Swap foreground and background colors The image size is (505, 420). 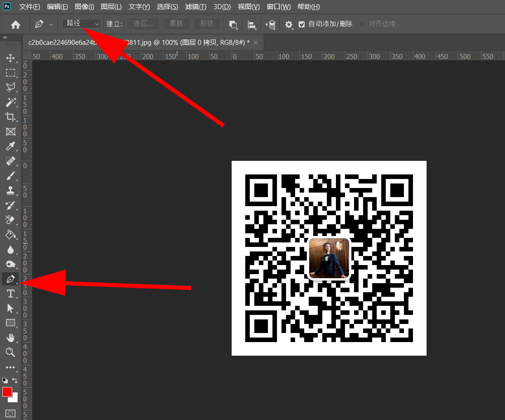tap(15, 381)
